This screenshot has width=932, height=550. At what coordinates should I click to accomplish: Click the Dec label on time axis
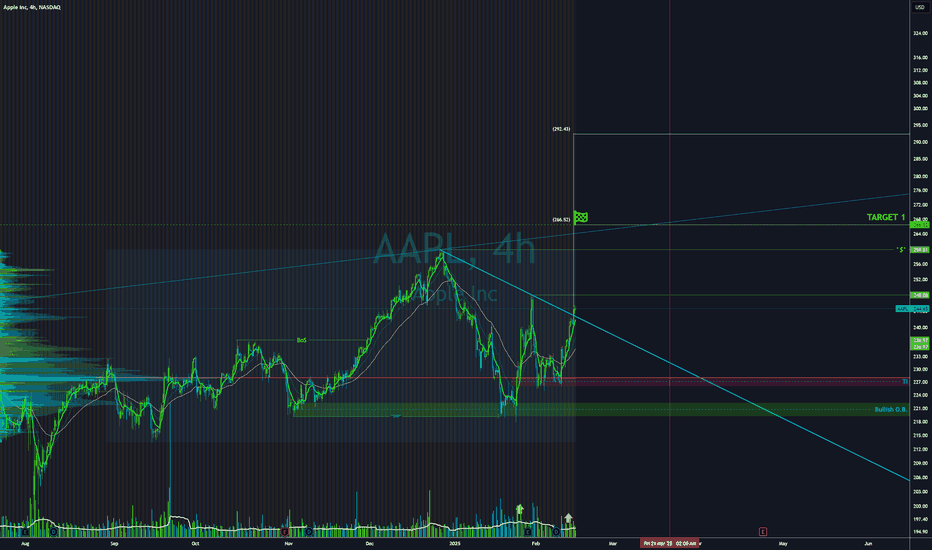click(x=370, y=543)
